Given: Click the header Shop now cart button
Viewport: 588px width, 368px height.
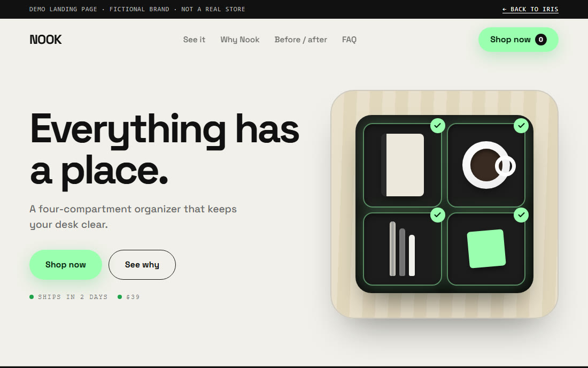Looking at the screenshot, I should (x=518, y=40).
